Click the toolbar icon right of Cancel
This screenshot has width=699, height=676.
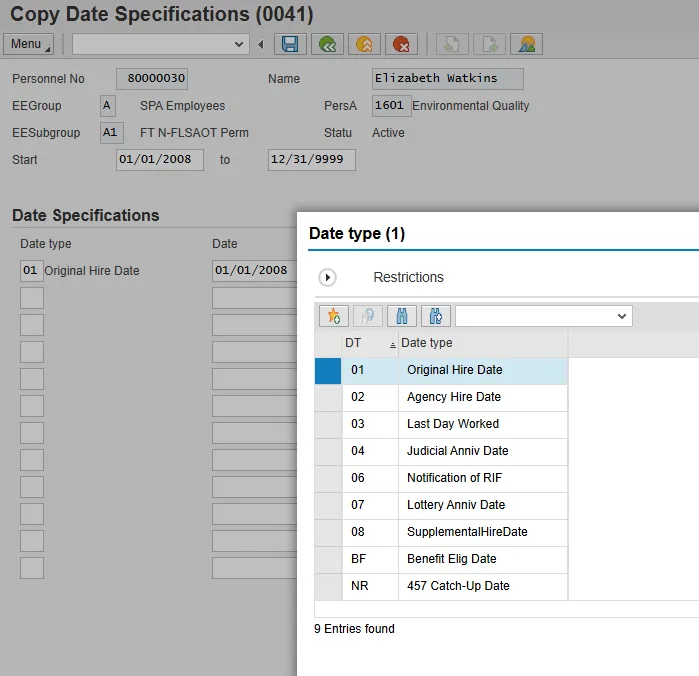[452, 44]
